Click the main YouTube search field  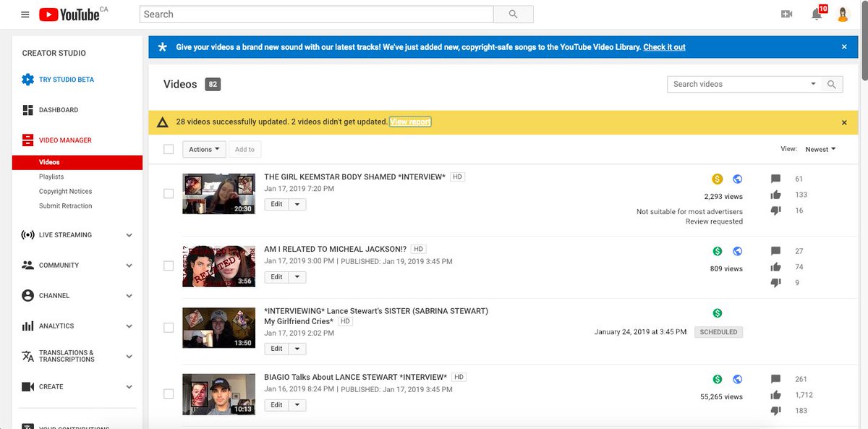(x=316, y=14)
